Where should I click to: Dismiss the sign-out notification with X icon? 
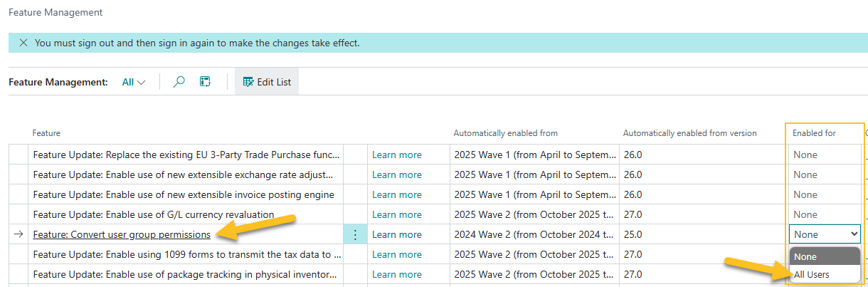(23, 43)
